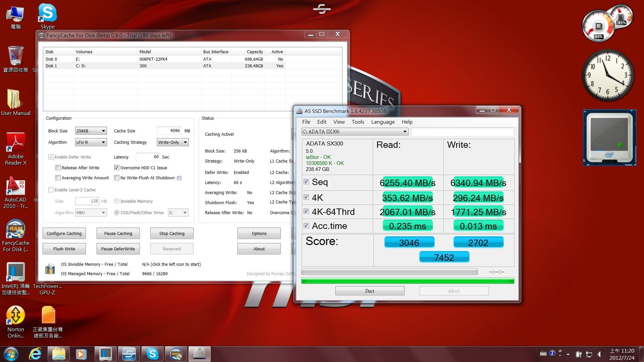Viewport: 644px width, 362px height.
Task: Open the Block Size 256KB dropdown
Action: pos(91,131)
